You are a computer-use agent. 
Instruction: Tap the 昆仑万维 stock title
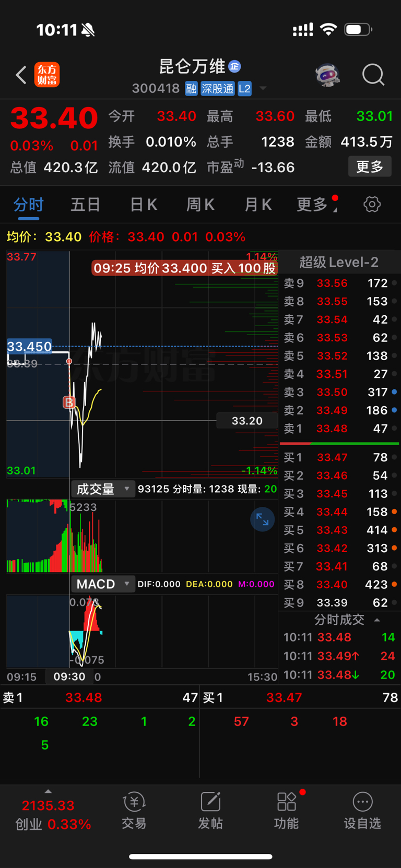coord(192,66)
